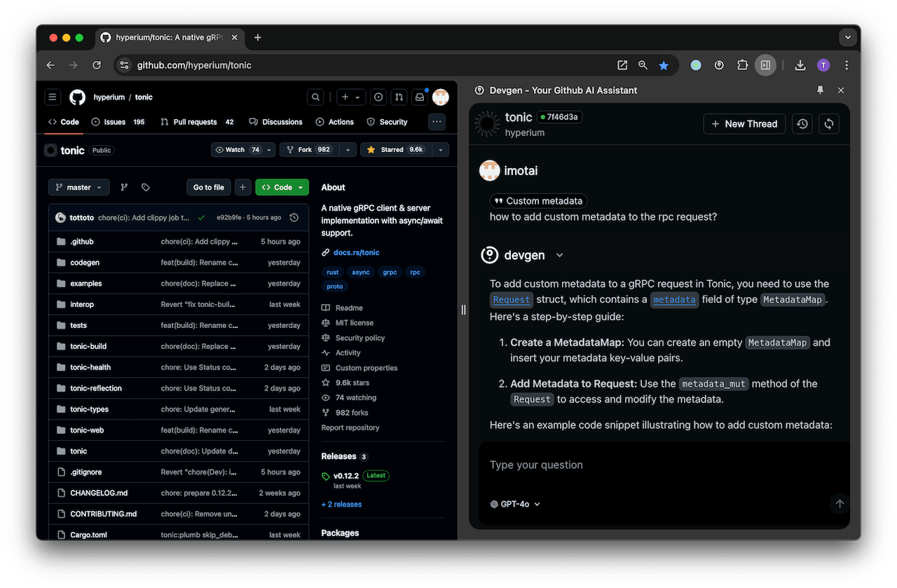Send question with arrow-up button
Image resolution: width=897 pixels, height=588 pixels.
pyautogui.click(x=840, y=503)
